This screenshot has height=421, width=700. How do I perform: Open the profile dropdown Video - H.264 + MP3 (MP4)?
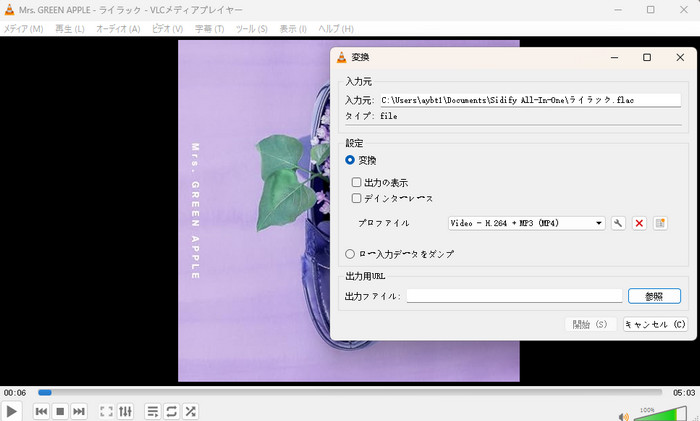pyautogui.click(x=526, y=223)
